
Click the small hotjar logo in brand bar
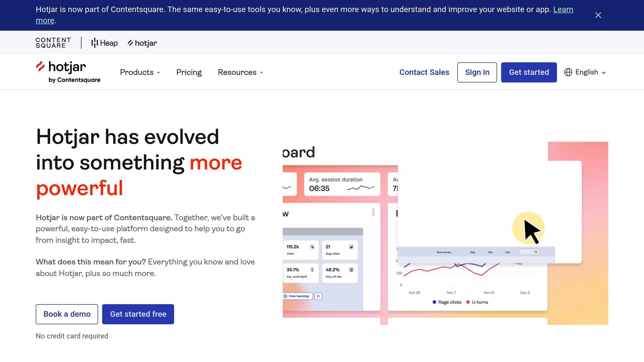tap(142, 43)
